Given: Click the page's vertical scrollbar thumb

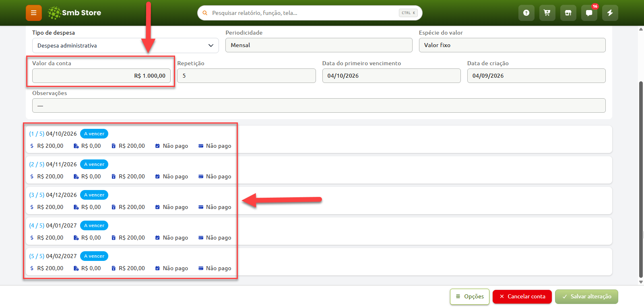Looking at the screenshot, I should tap(641, 179).
